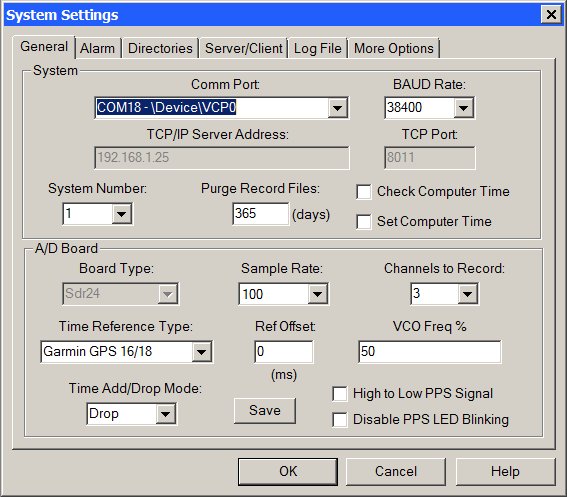Image resolution: width=567 pixels, height=497 pixels.
Task: Click the VCO Freq % field
Action: click(x=430, y=352)
